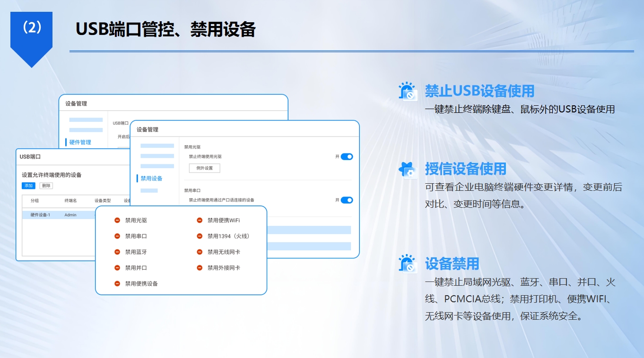This screenshot has width=644, height=358.
Task: Click the slide title USB端口管控、禁用设备
Action: pos(165,29)
